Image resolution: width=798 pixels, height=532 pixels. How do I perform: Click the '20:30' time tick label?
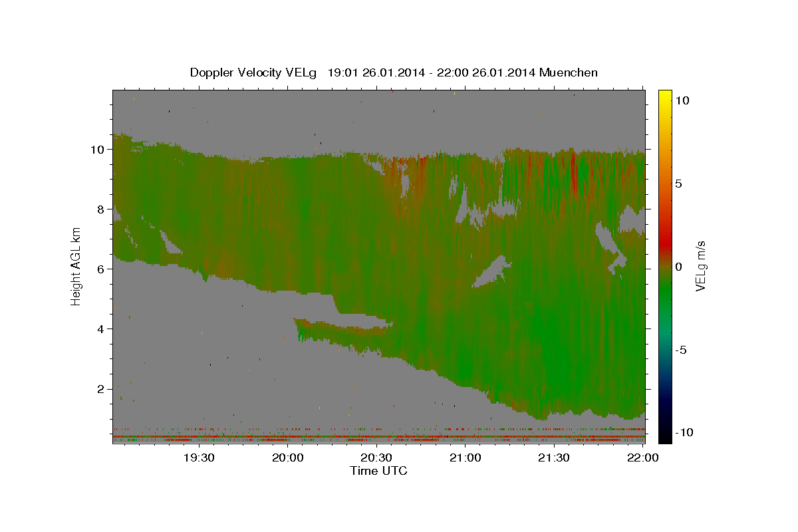click(x=376, y=458)
